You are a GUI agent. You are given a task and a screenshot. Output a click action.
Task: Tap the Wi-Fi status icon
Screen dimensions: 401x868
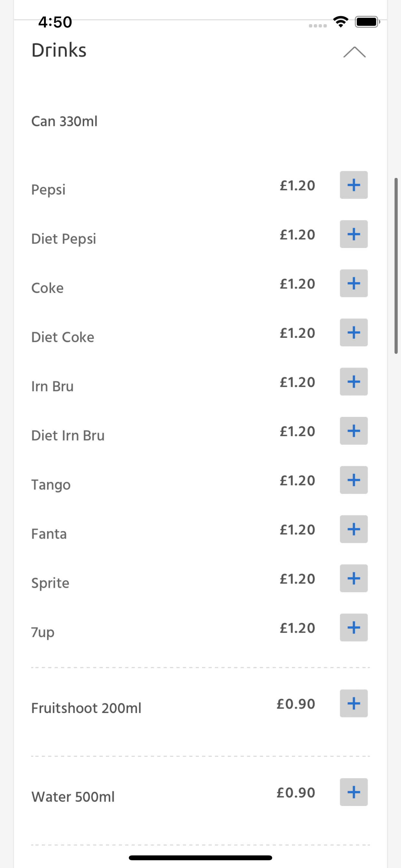(x=341, y=22)
